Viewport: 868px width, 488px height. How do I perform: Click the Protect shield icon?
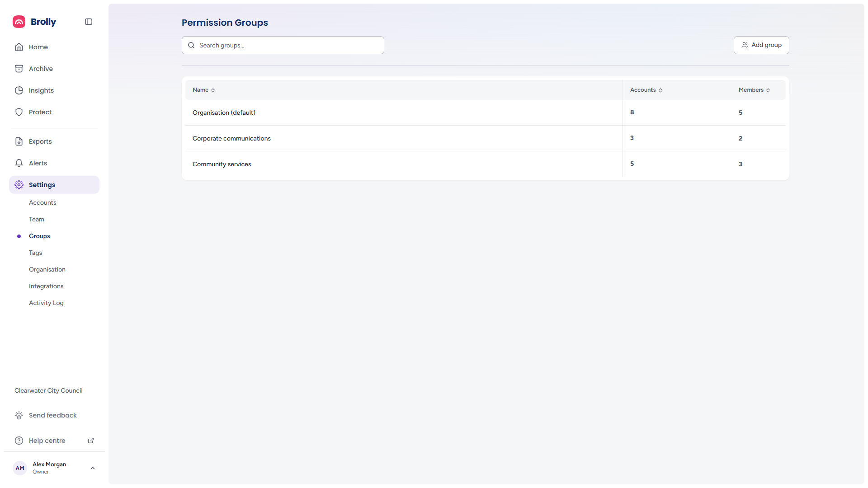(19, 112)
